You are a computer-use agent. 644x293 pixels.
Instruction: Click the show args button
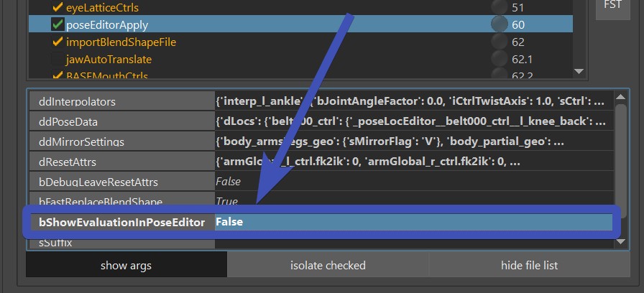(126, 265)
